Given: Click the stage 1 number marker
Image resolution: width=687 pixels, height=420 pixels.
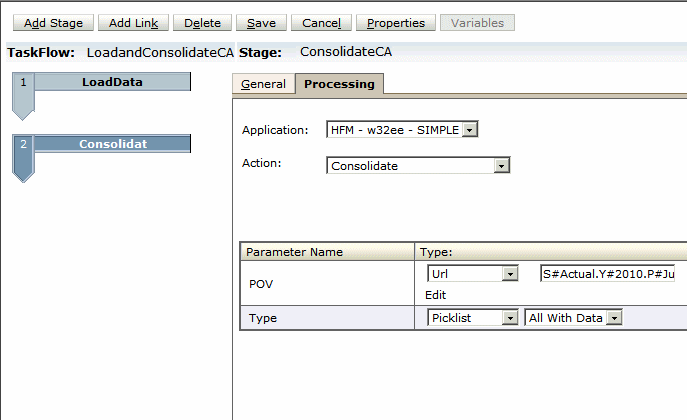Looking at the screenshot, I should point(23,84).
